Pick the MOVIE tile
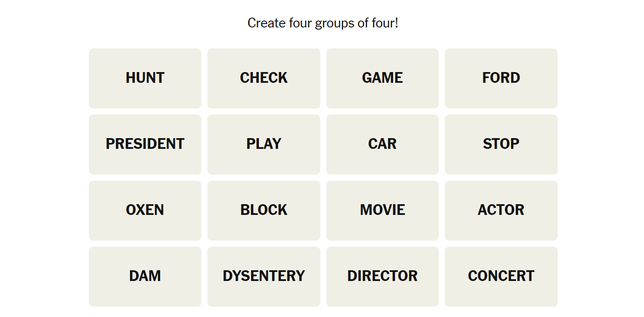The image size is (644, 317). (382, 210)
